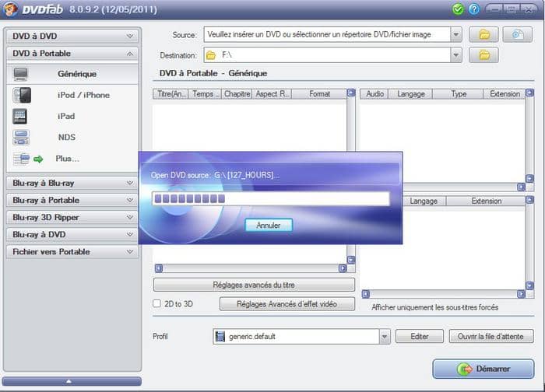The width and height of the screenshot is (545, 392).
Task: Click the DVD source loading progress bar
Action: [x=270, y=199]
